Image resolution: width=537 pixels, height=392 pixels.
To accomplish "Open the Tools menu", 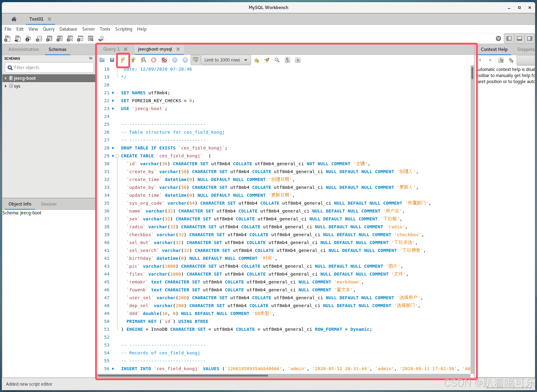I will 105,29.
